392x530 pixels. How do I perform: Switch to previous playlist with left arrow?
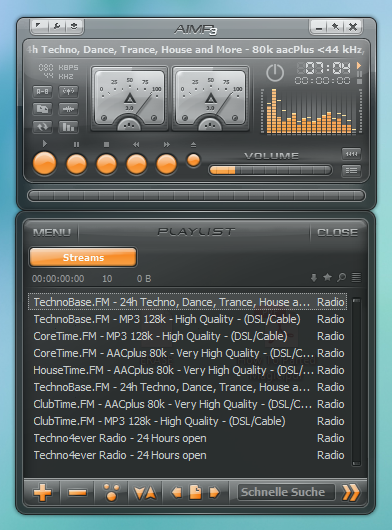click(x=176, y=492)
